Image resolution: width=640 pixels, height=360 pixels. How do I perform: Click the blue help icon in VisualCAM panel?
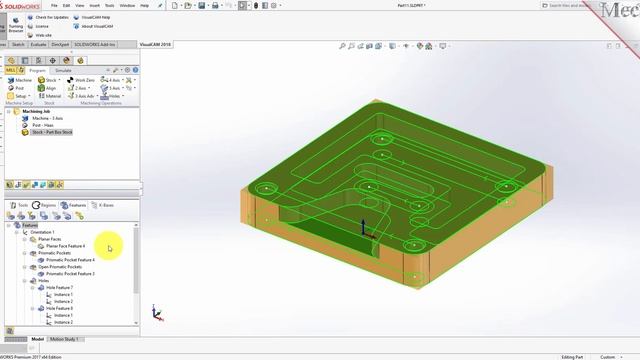click(135, 70)
